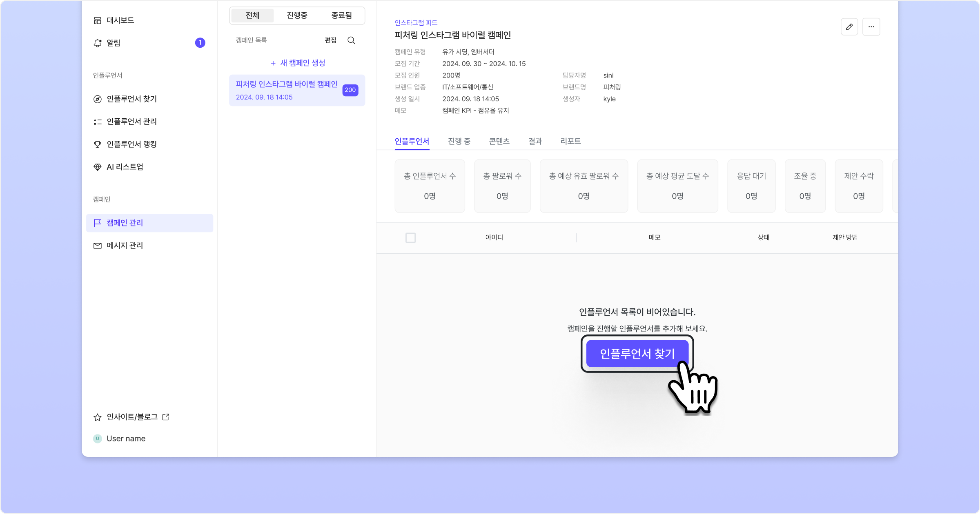Click envelope icon for 메시지 관리
The image size is (980, 514).
tap(97, 246)
